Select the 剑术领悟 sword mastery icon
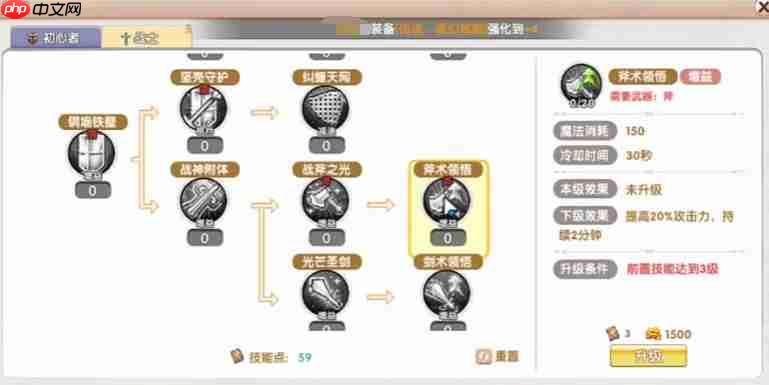The height and width of the screenshot is (385, 769). point(447,293)
